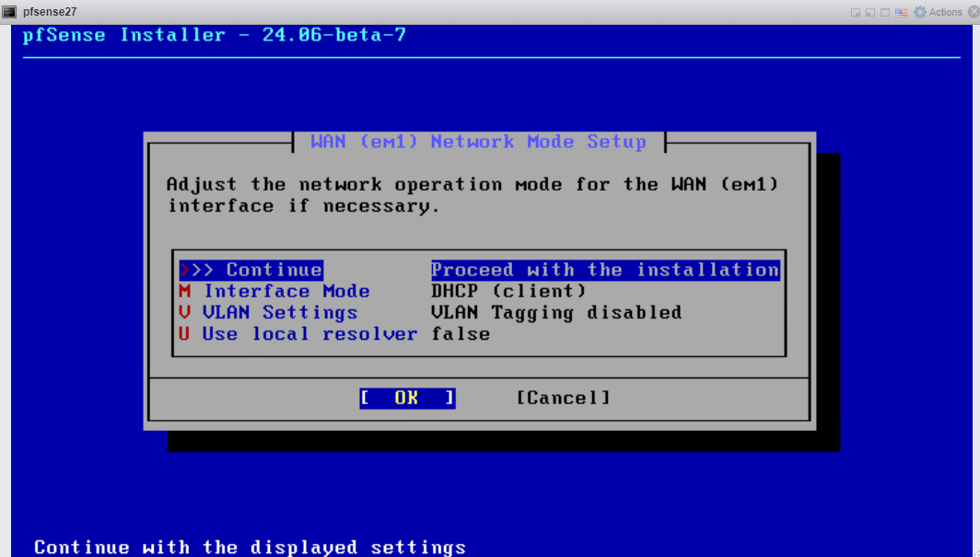This screenshot has width=980, height=557.
Task: Click the 'WAN (em1) Network Mode Setup' title
Action: pyautogui.click(x=479, y=142)
